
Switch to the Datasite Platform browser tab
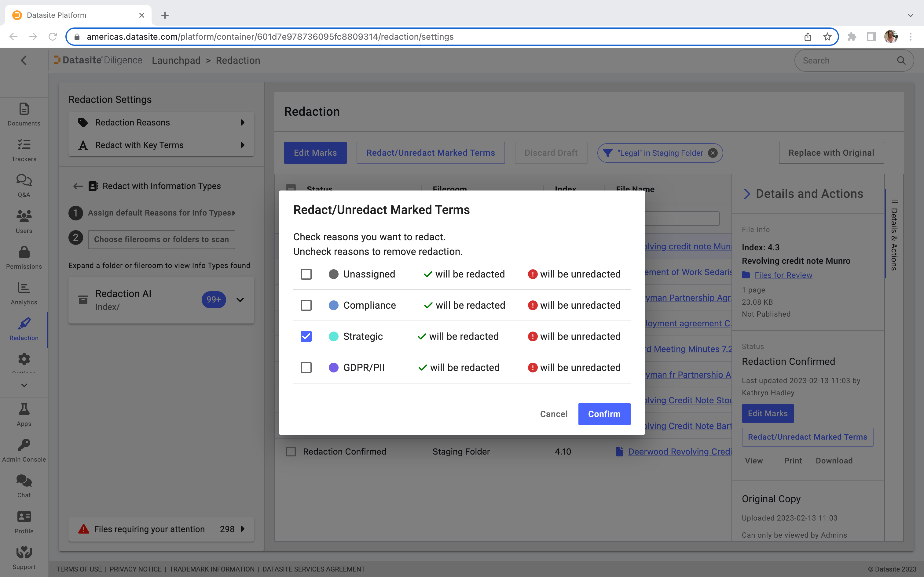(57, 15)
